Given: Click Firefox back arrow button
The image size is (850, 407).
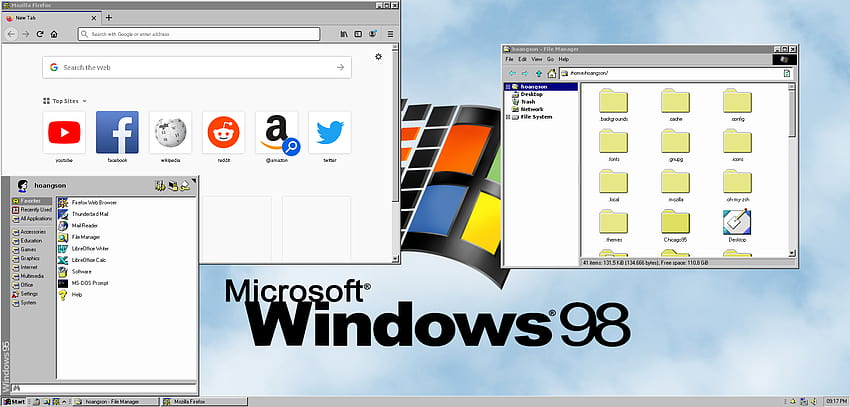Looking at the screenshot, I should pos(11,34).
